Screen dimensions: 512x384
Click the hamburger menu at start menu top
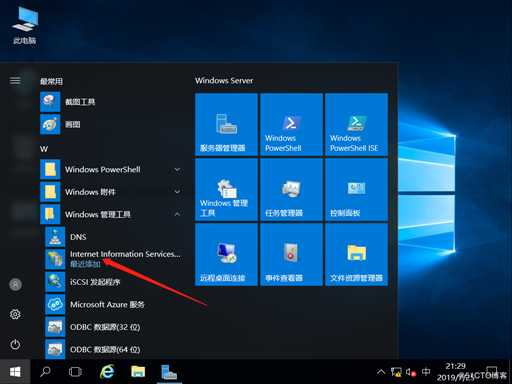[15, 80]
